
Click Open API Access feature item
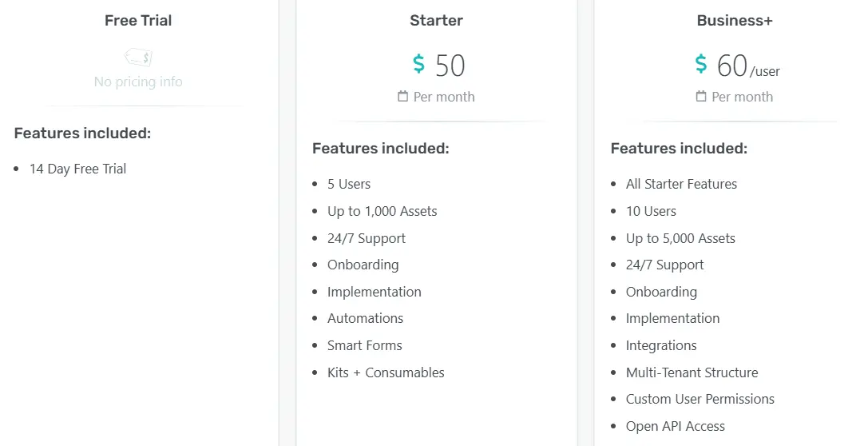tap(675, 426)
